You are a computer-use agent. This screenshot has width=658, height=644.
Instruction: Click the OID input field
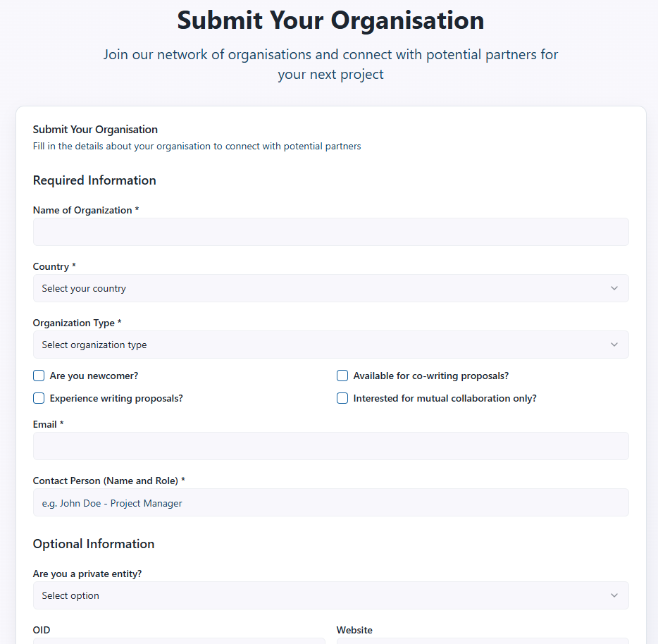coord(179,640)
